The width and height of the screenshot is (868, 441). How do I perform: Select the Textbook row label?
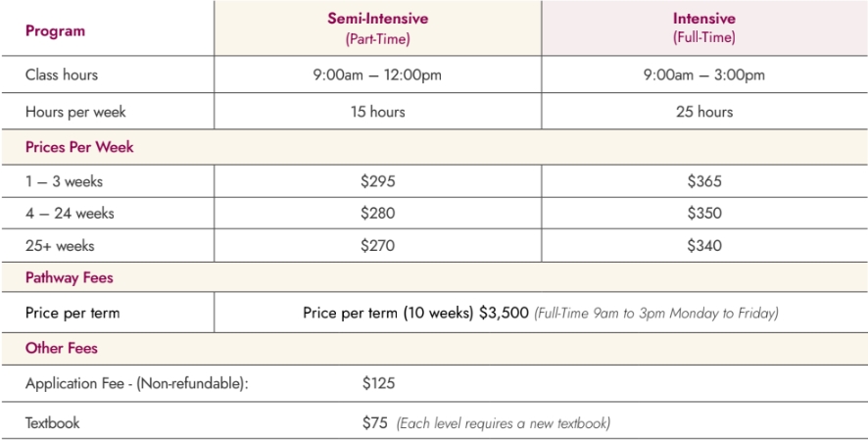pyautogui.click(x=53, y=423)
